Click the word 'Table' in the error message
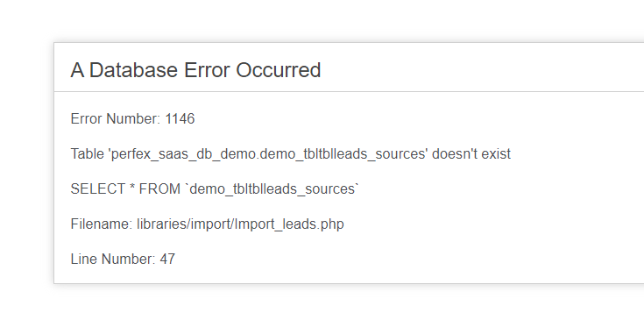This screenshot has height=327, width=644. pos(88,153)
